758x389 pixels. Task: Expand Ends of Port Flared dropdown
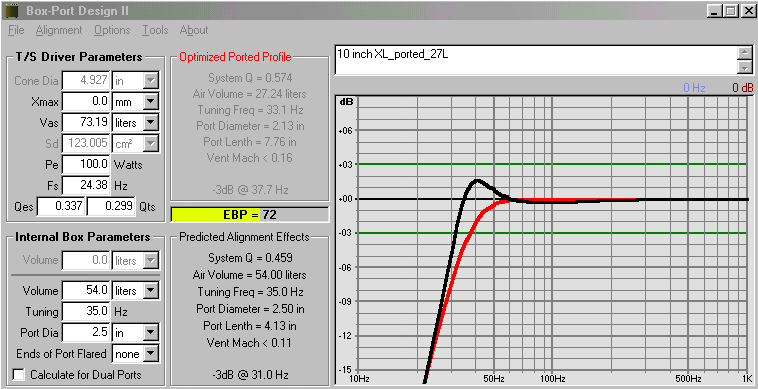(151, 354)
